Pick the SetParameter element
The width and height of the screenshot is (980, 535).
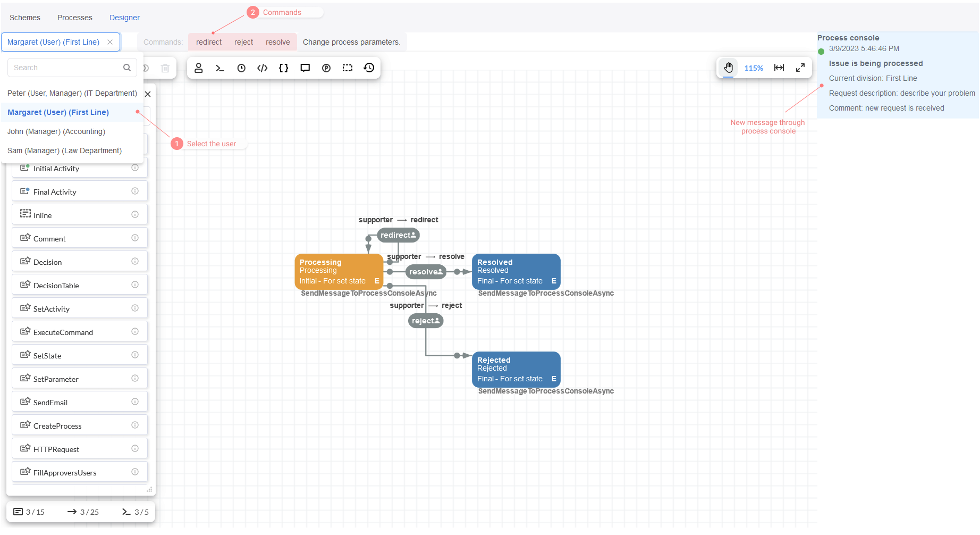pyautogui.click(x=80, y=379)
